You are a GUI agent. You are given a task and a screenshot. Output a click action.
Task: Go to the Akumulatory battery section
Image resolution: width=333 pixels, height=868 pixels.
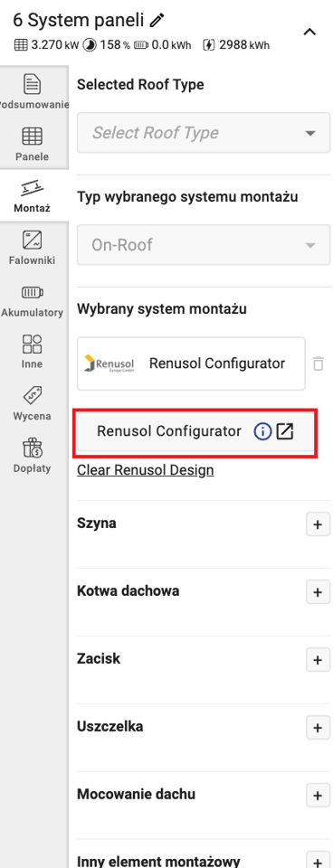point(33,299)
